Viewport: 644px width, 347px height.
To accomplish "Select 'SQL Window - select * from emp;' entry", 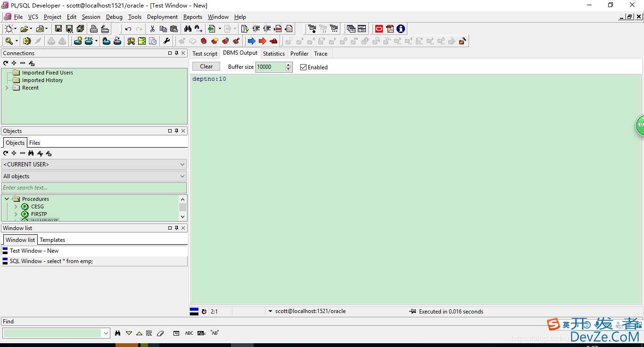I will tap(94, 261).
